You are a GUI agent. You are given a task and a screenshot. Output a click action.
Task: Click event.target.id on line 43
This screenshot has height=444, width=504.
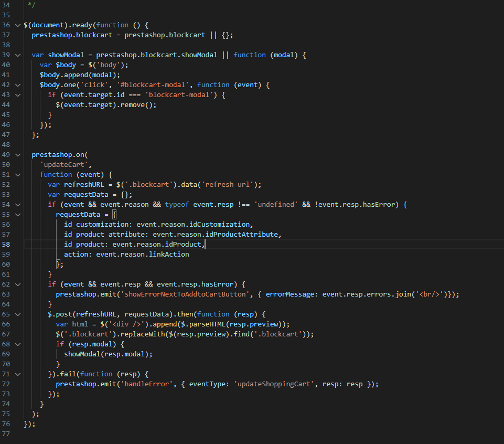pos(94,95)
